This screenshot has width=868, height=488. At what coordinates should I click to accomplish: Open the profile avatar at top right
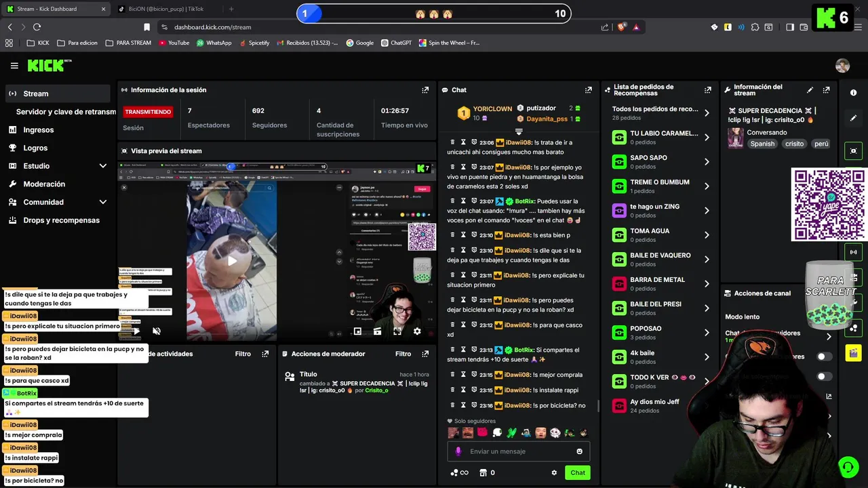point(842,66)
